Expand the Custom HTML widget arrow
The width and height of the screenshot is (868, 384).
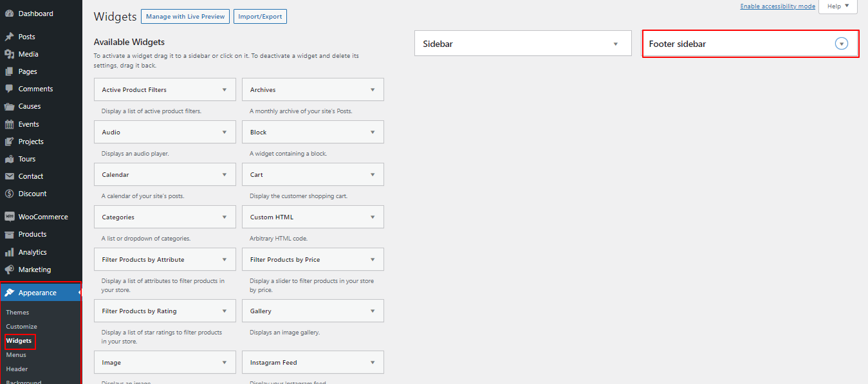[373, 217]
